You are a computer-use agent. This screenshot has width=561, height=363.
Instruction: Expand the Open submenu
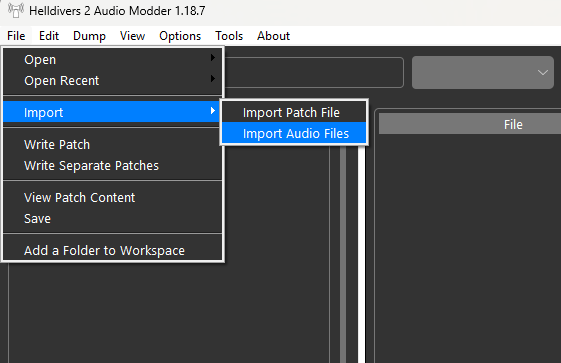[x=113, y=59]
